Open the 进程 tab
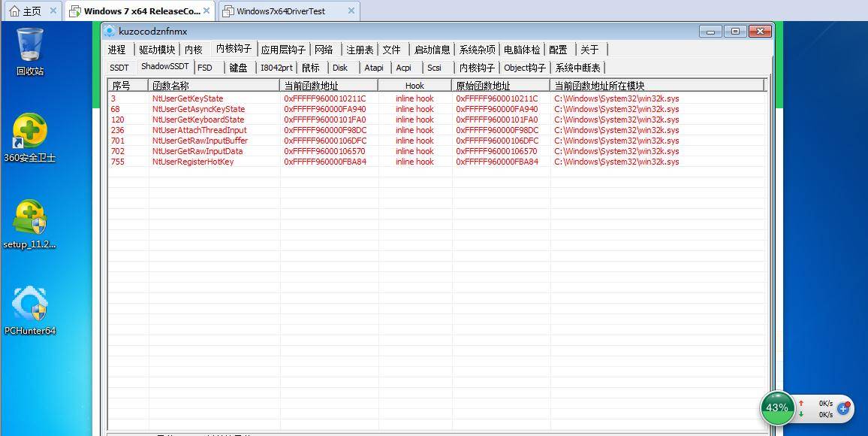Image resolution: width=868 pixels, height=436 pixels. coord(117,50)
